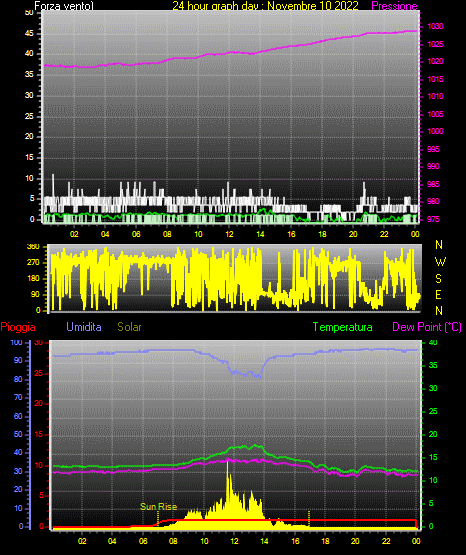466x555 pixels.
Task: Click the N compass letter at top
Action: tap(439, 245)
